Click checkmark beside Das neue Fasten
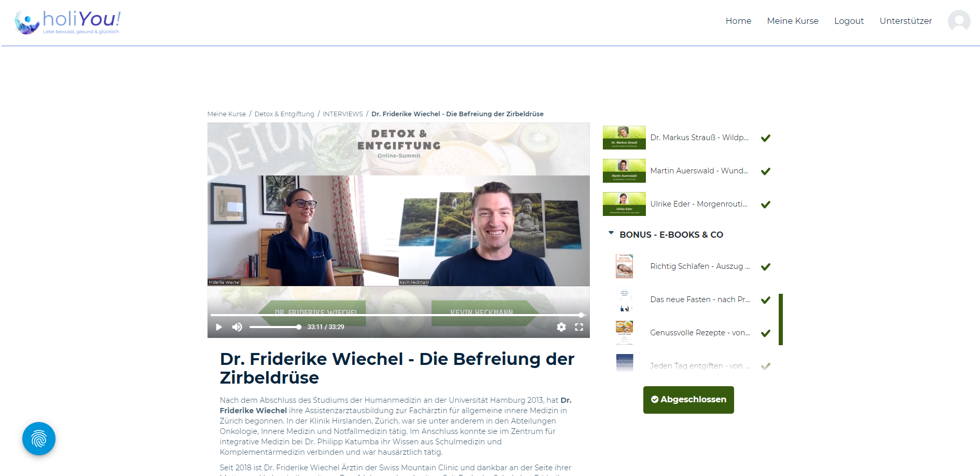Viewport: 980px width, 476px height. (x=765, y=300)
